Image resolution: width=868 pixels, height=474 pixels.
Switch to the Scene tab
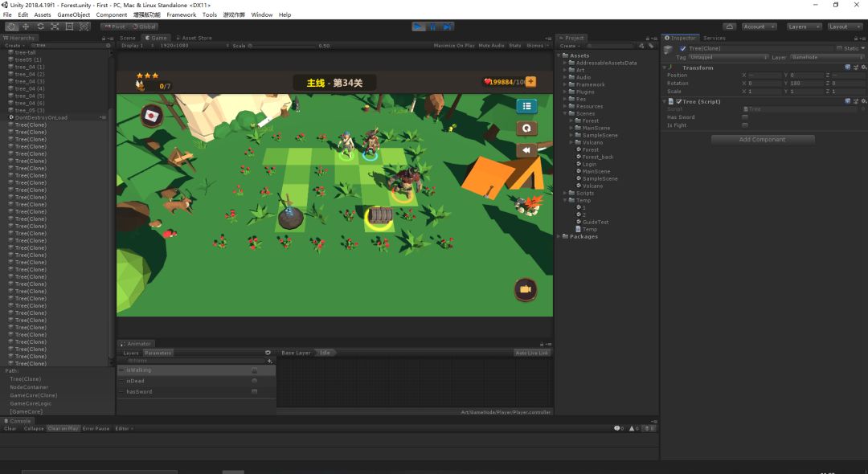(128, 38)
